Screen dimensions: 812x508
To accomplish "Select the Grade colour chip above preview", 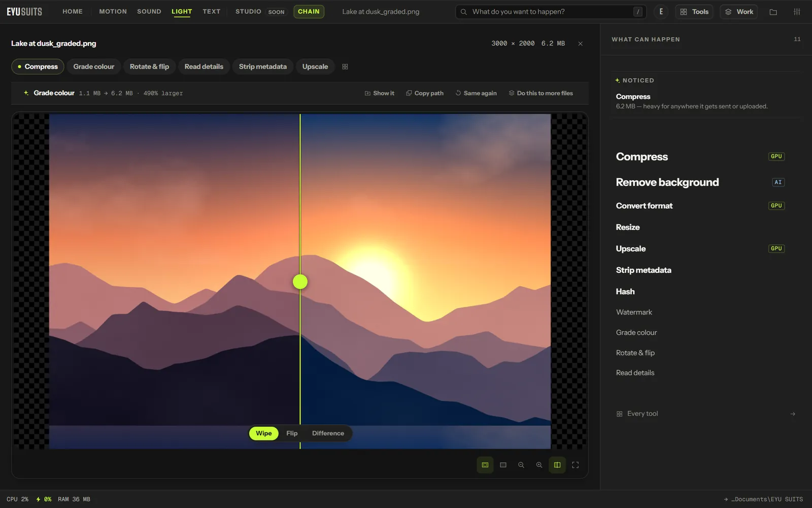I will (x=94, y=67).
